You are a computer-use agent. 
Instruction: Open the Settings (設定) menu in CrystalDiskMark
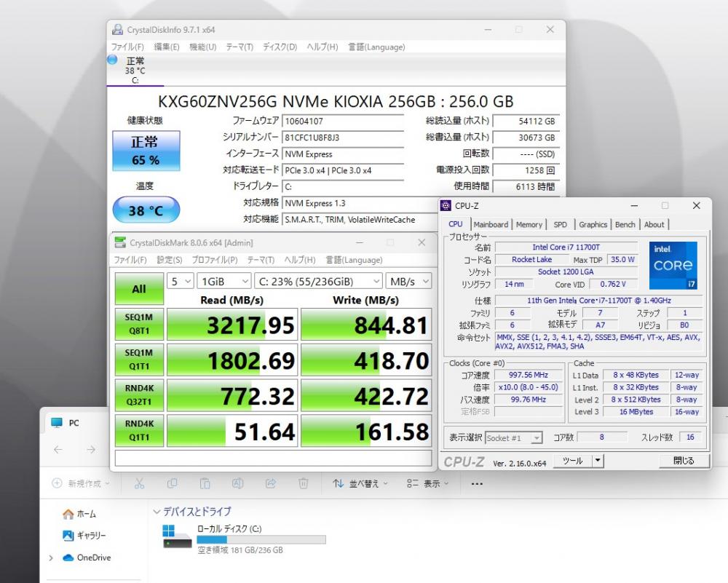click(170, 260)
